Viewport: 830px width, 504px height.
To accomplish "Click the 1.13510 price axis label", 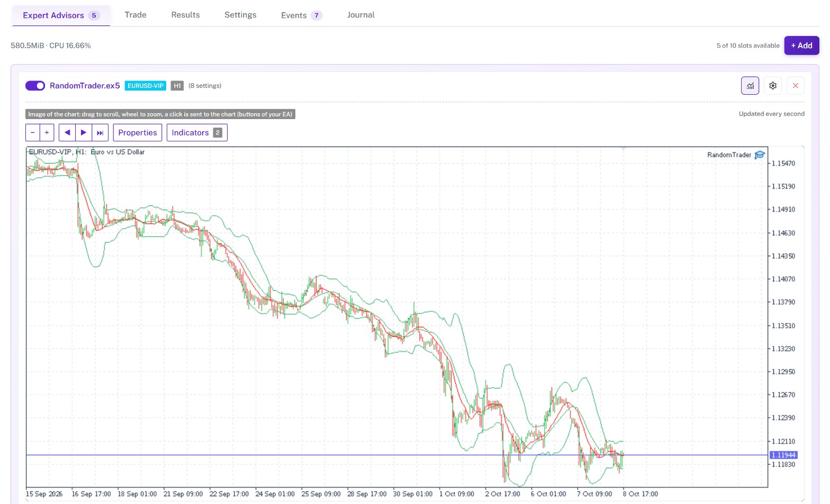I will click(x=783, y=326).
